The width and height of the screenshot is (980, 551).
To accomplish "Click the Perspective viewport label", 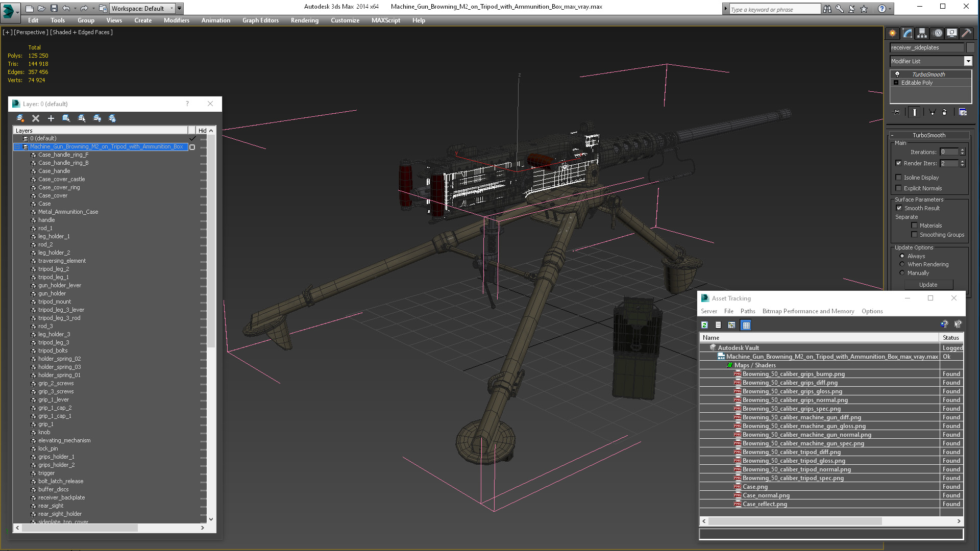I will [31, 32].
